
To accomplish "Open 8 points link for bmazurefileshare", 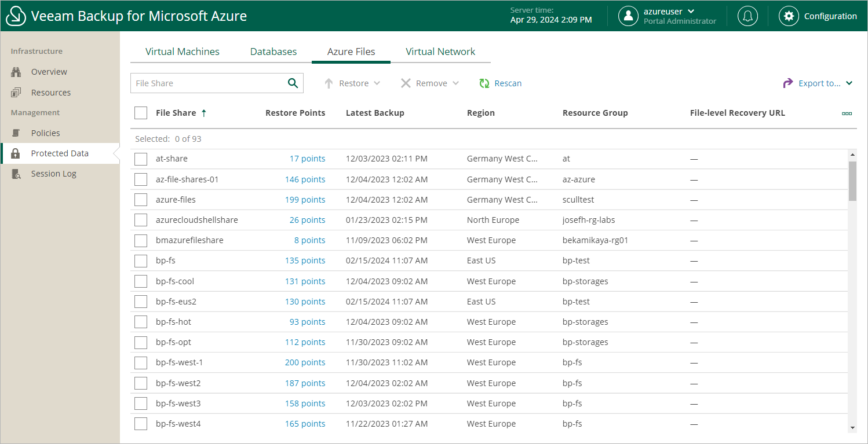I will click(x=309, y=240).
